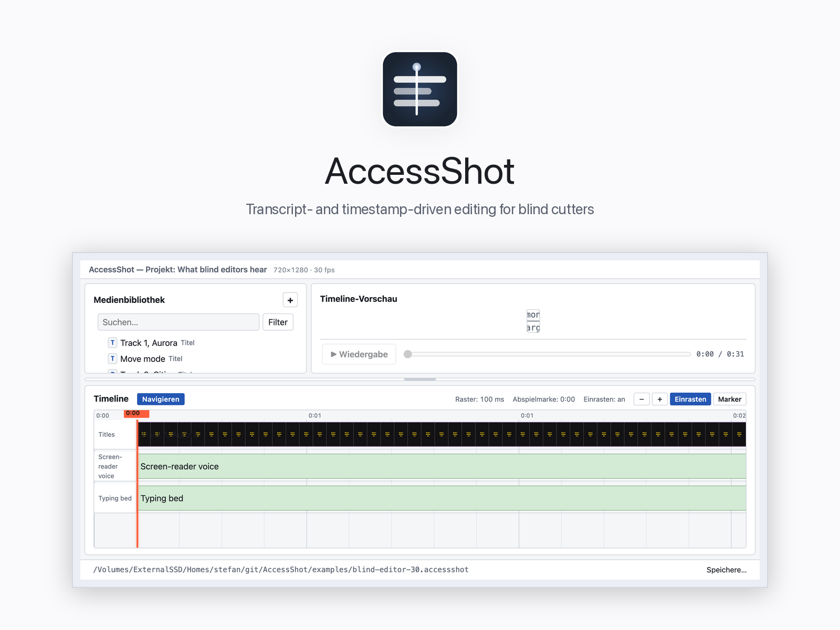The image size is (840, 630).
Task: Zoom in timeline with plus button
Action: pos(660,400)
